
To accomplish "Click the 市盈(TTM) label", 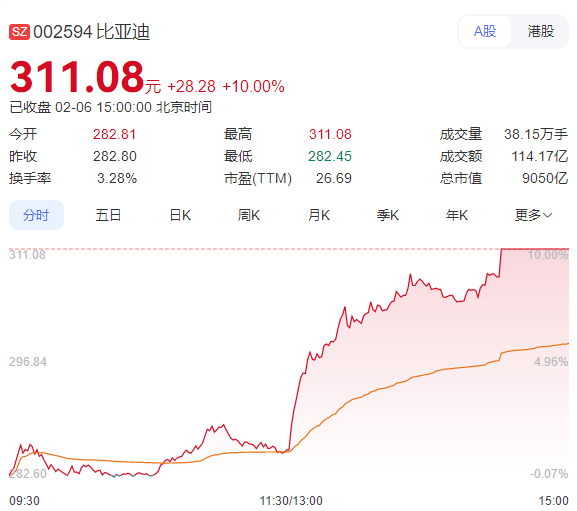I will [258, 178].
